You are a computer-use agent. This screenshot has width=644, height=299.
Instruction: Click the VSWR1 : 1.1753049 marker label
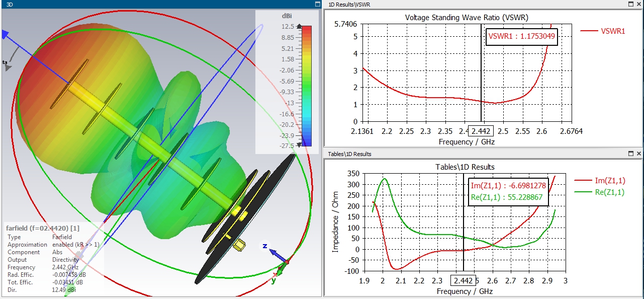(x=522, y=36)
